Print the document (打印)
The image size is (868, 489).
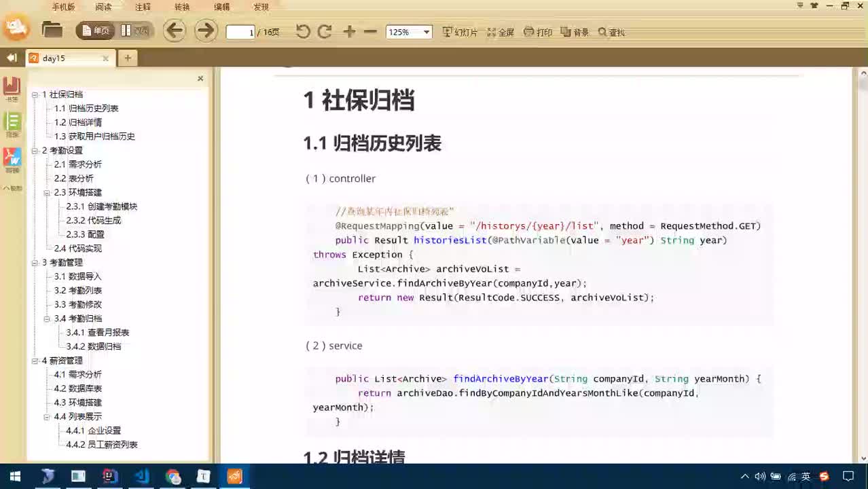[x=538, y=32]
